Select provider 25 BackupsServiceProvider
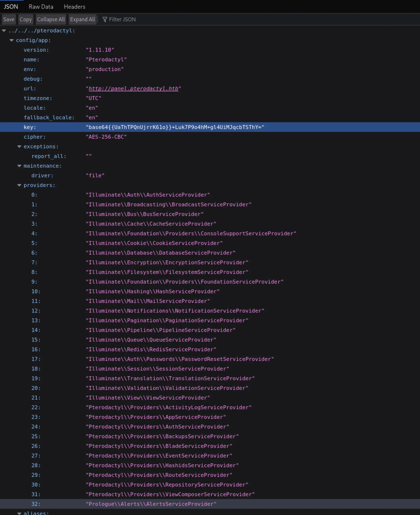Screen dimensions: 420x515 click(x=210, y=437)
